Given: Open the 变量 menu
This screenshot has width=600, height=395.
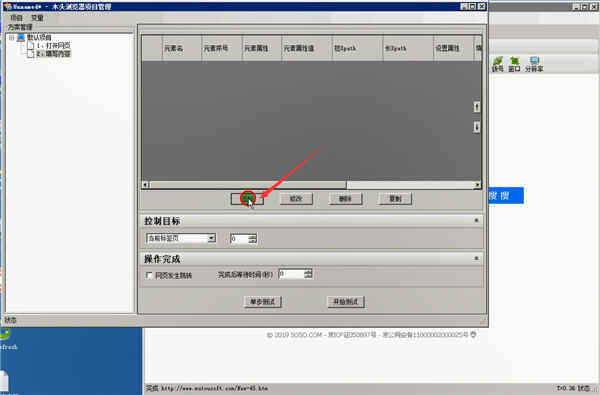Looking at the screenshot, I should coord(37,18).
